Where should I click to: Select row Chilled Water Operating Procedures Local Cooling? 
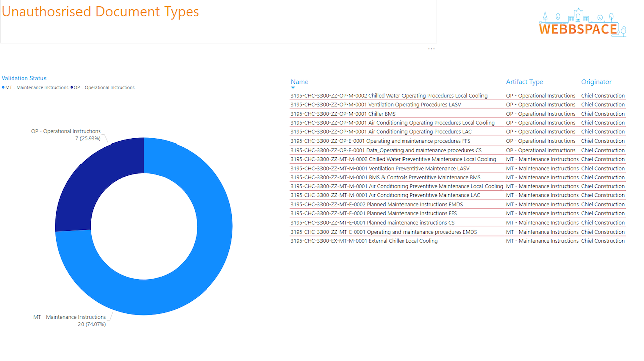pyautogui.click(x=458, y=96)
